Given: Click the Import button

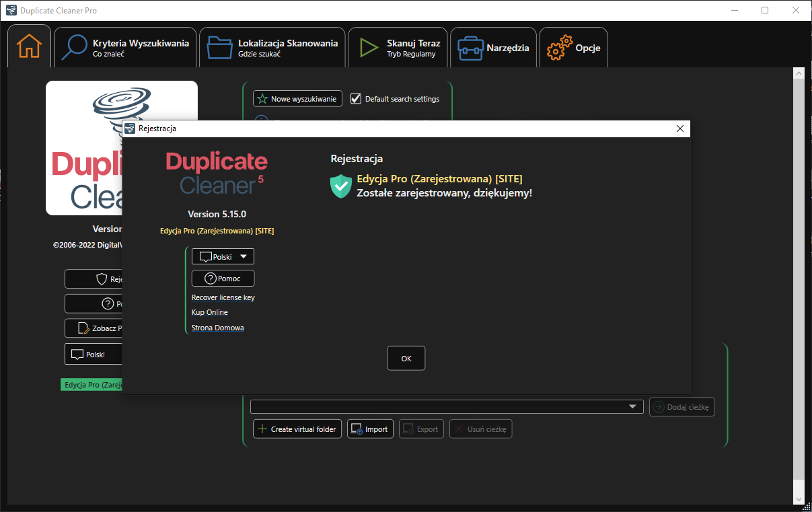Looking at the screenshot, I should click(370, 429).
